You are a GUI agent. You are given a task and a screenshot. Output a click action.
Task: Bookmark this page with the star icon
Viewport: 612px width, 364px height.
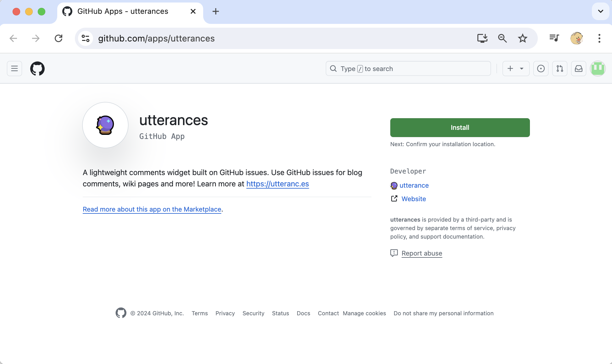point(523,38)
